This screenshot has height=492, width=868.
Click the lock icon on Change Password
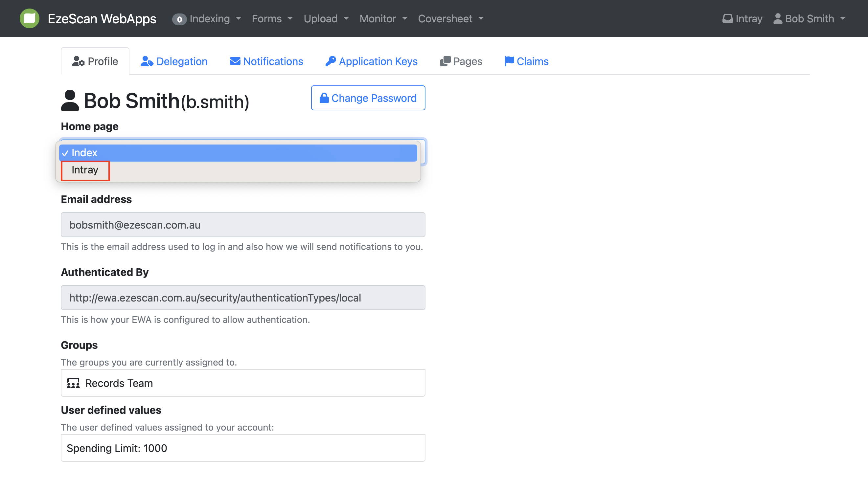[324, 98]
